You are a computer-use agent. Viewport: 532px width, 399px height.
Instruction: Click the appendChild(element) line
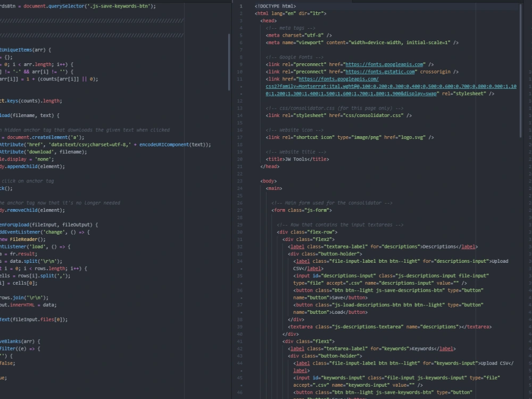(x=32, y=166)
